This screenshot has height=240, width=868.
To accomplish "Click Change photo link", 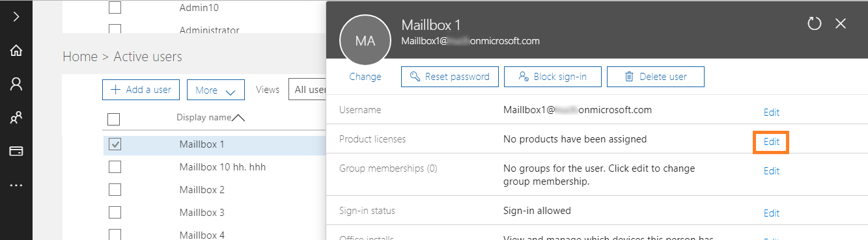I will 365,77.
